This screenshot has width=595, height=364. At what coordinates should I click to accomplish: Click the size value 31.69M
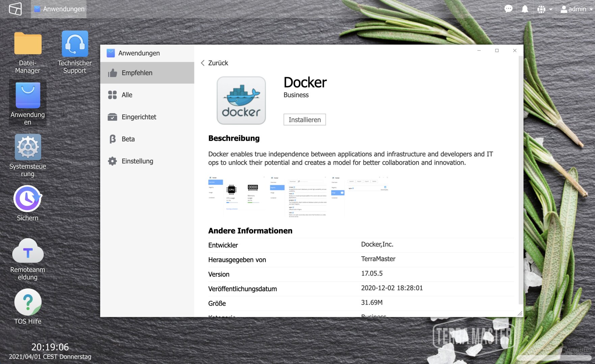(x=372, y=302)
